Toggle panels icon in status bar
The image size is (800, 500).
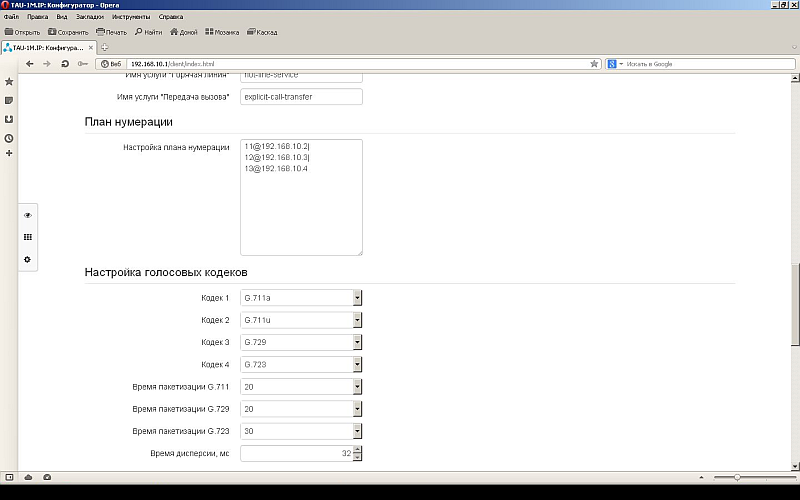pyautogui.click(x=9, y=478)
